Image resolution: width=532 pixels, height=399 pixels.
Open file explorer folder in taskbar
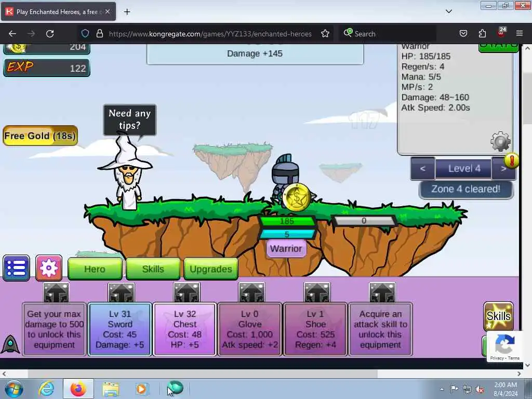point(111,389)
